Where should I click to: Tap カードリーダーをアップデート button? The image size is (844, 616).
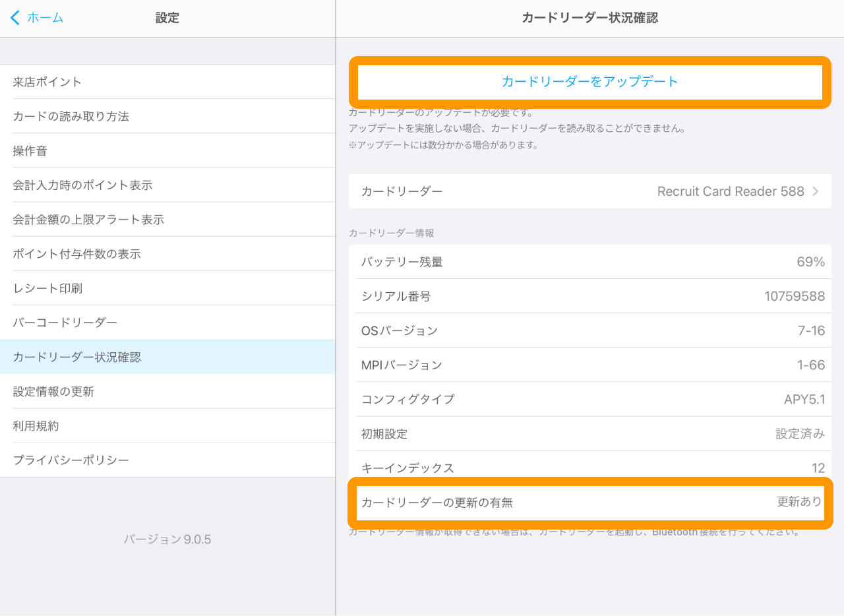[589, 82]
